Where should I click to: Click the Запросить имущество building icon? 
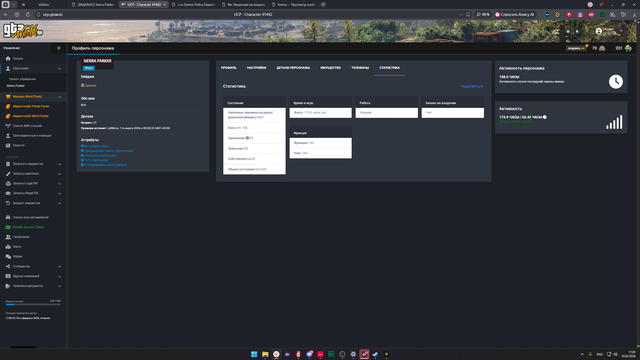coord(8,164)
